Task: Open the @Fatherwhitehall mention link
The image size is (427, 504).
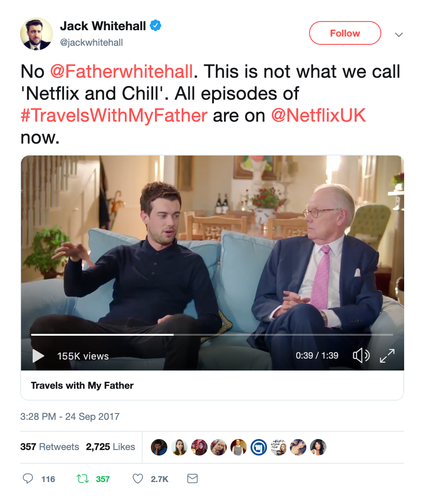Action: click(123, 72)
